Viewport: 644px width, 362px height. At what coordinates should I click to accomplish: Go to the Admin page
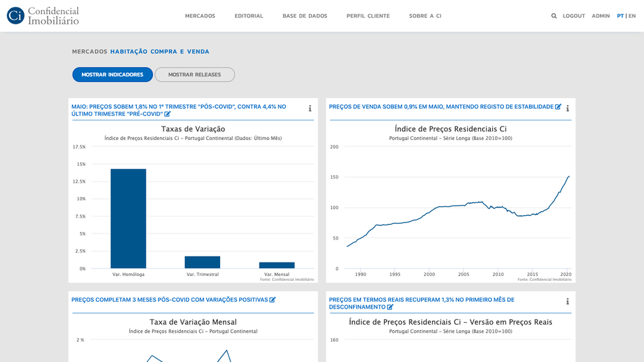[601, 16]
